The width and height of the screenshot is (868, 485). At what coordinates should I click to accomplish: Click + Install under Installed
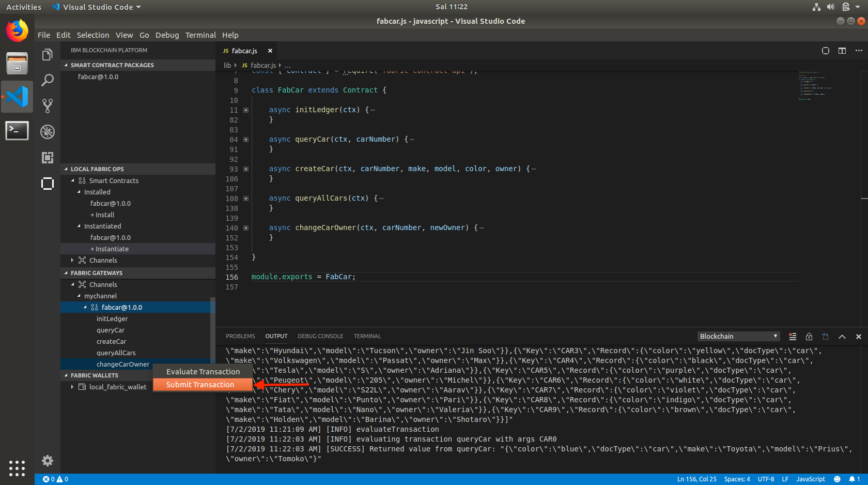coord(102,215)
